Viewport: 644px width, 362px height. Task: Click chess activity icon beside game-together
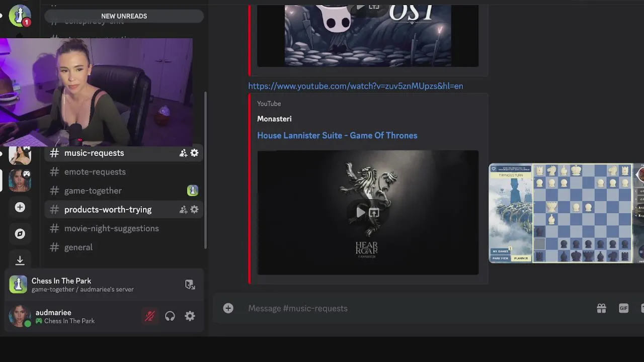pyautogui.click(x=193, y=191)
